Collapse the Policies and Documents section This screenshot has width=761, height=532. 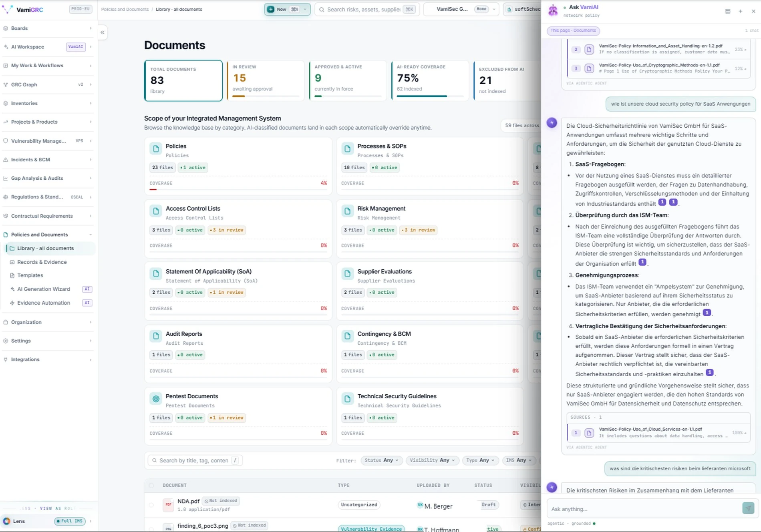(48, 235)
